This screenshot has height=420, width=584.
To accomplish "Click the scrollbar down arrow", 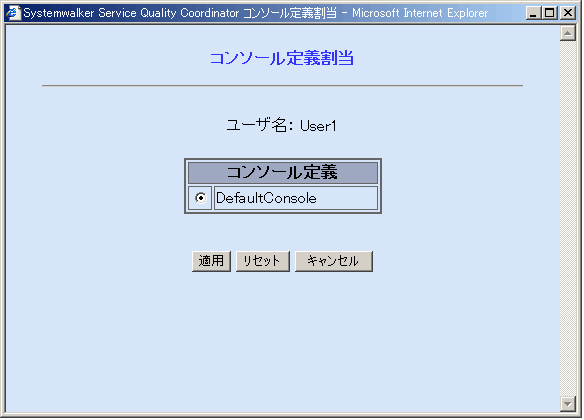I will (x=568, y=404).
